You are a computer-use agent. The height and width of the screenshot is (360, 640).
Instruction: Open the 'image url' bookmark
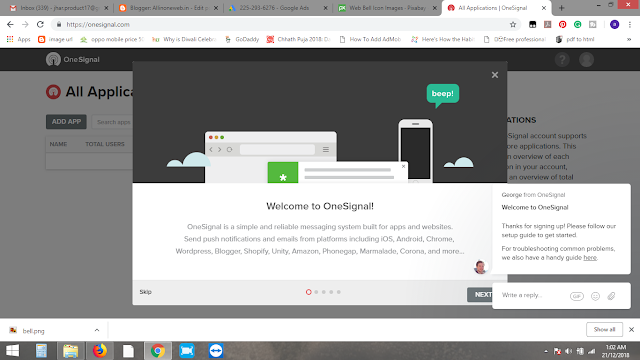55,39
